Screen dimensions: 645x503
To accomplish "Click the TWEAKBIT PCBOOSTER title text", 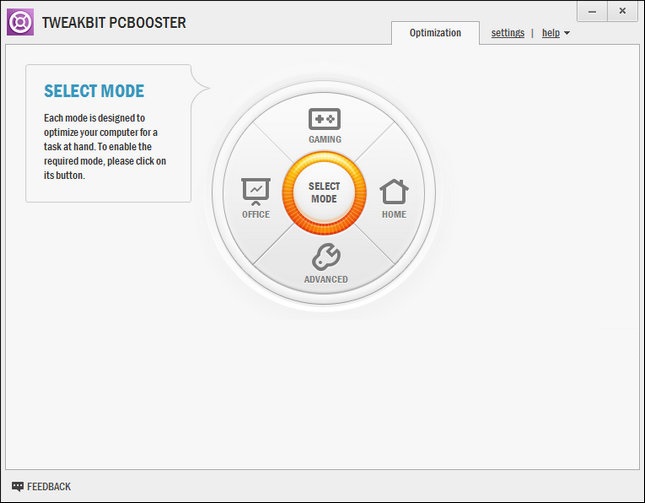I will tap(114, 23).
